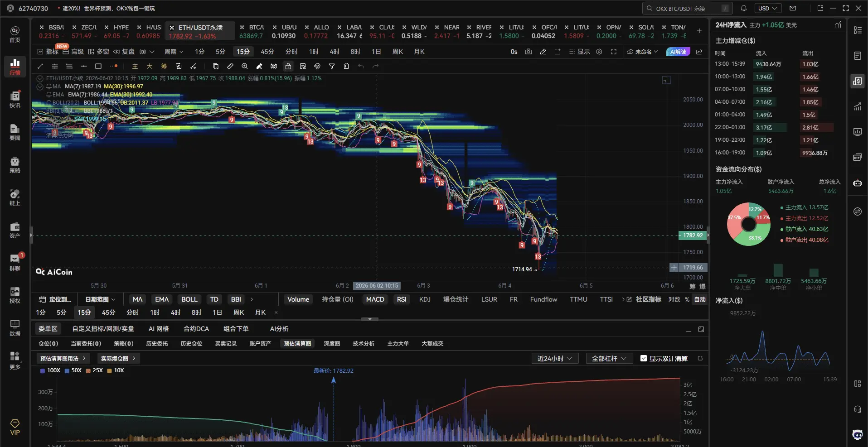
Task: Open the dollar fund-flow icon in right sidebar
Action: pyautogui.click(x=858, y=81)
